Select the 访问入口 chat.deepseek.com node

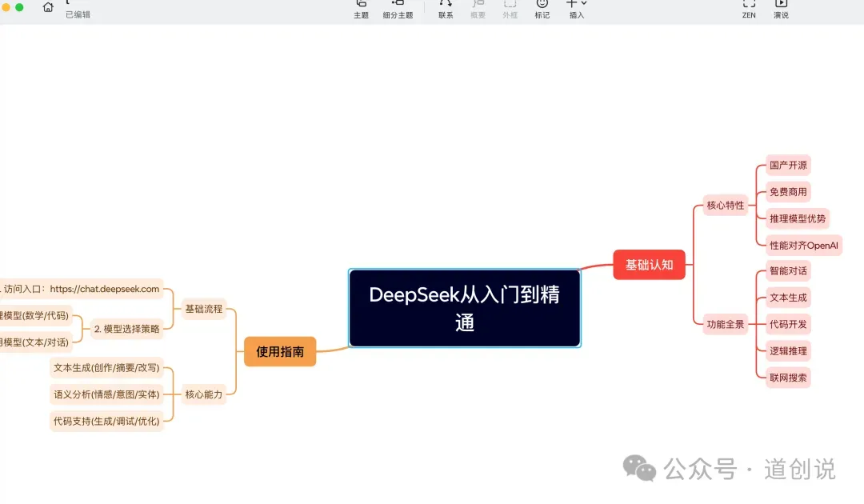tap(82, 289)
